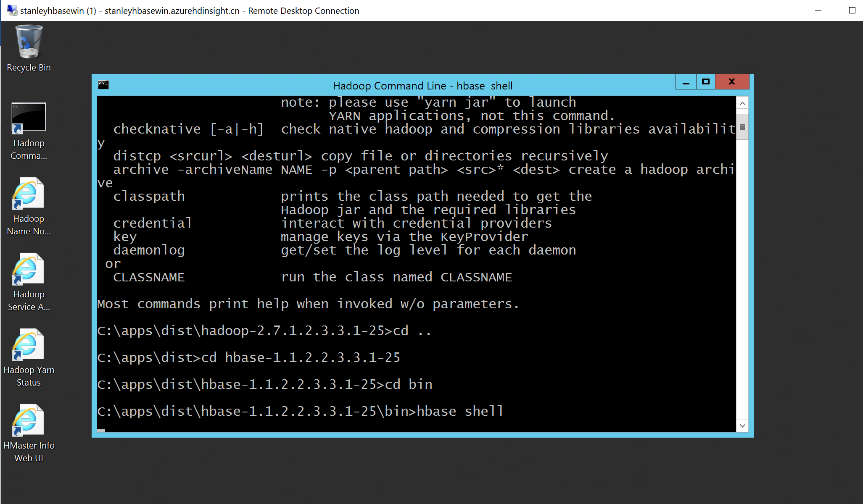Minimize the Hadoop Command Line window
The height and width of the screenshot is (504, 863).
pyautogui.click(x=686, y=81)
